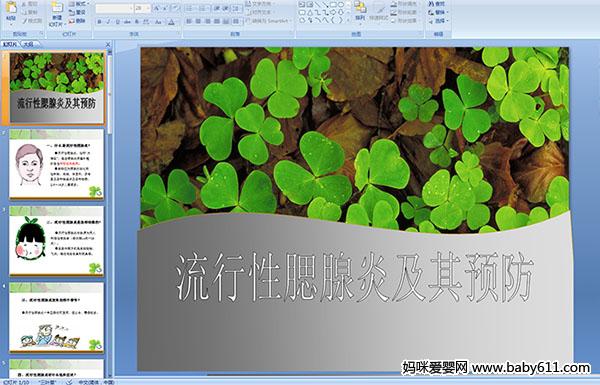
Task: Switch to the Slides pane tab
Action: pyautogui.click(x=10, y=44)
